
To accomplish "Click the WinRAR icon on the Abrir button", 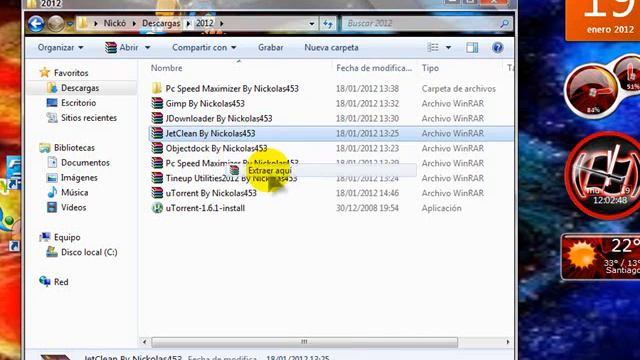I will [x=111, y=48].
